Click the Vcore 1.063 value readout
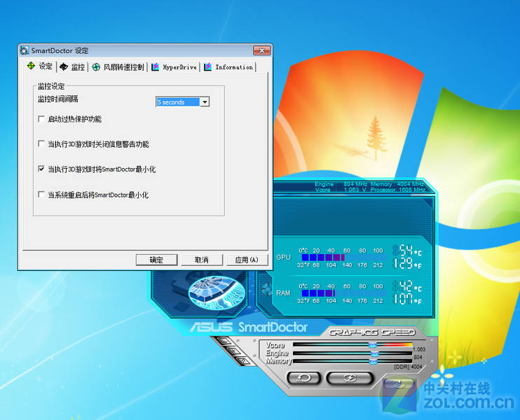Viewport: 520px width, 420px height. click(x=419, y=349)
